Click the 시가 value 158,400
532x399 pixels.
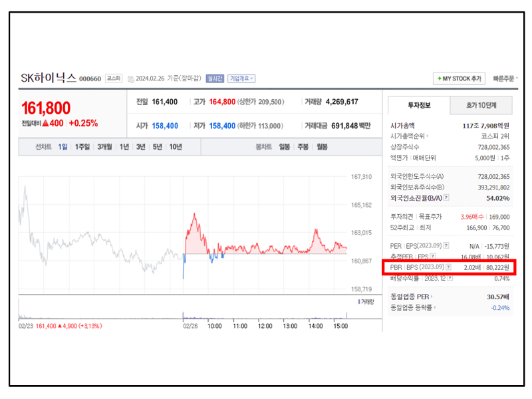(165, 126)
